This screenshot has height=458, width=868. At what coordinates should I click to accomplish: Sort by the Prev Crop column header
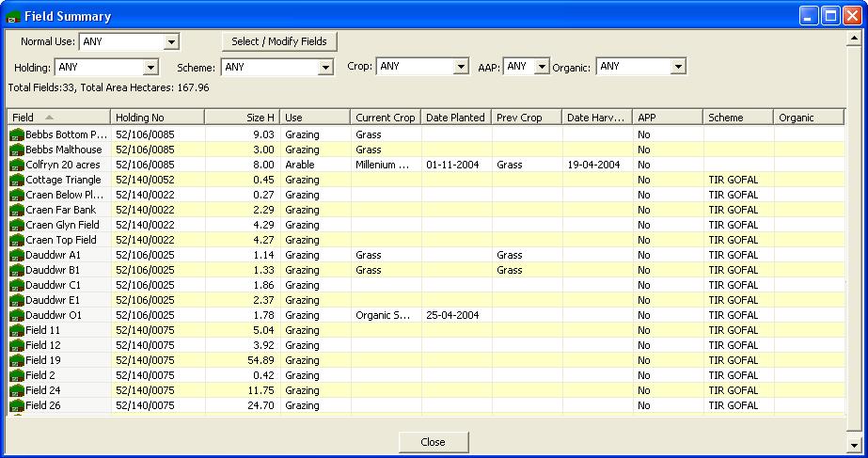pyautogui.click(x=527, y=118)
